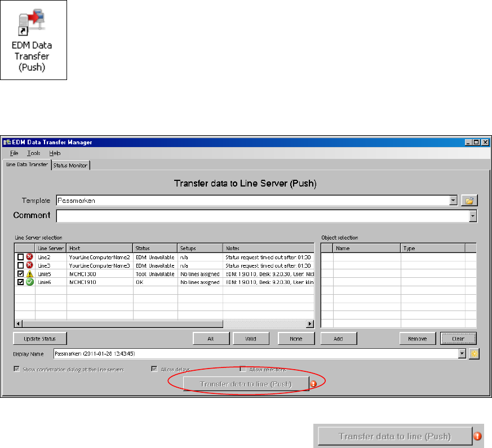Click the red error icon in Line2 row
The width and height of the screenshot is (492, 448).
pyautogui.click(x=29, y=257)
